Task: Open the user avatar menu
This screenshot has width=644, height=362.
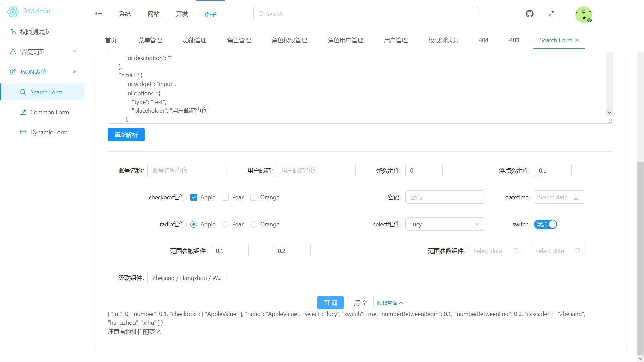Action: 583,15
